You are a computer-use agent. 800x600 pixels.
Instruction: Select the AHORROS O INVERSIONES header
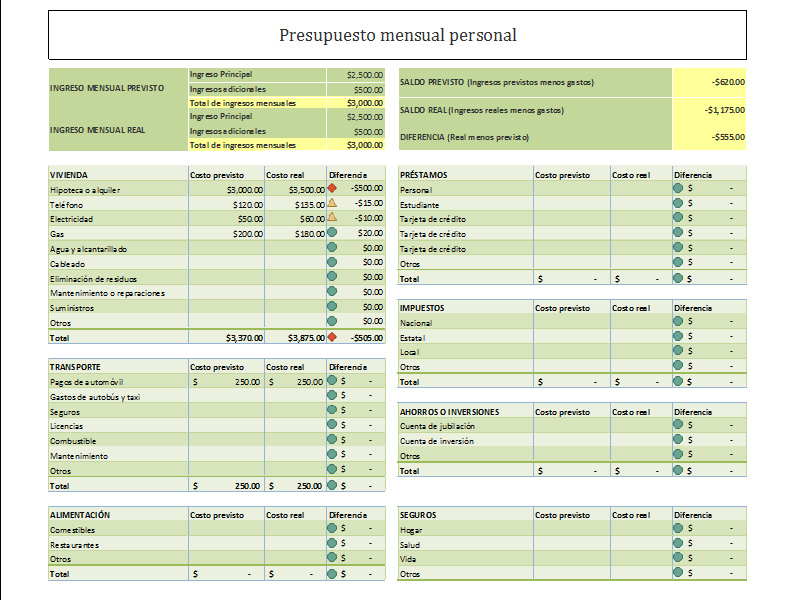[449, 412]
